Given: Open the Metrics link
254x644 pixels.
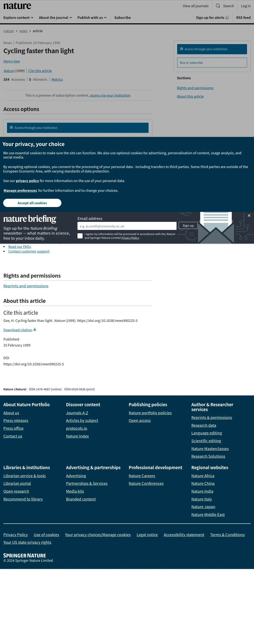Looking at the screenshot, I should coord(57,79).
